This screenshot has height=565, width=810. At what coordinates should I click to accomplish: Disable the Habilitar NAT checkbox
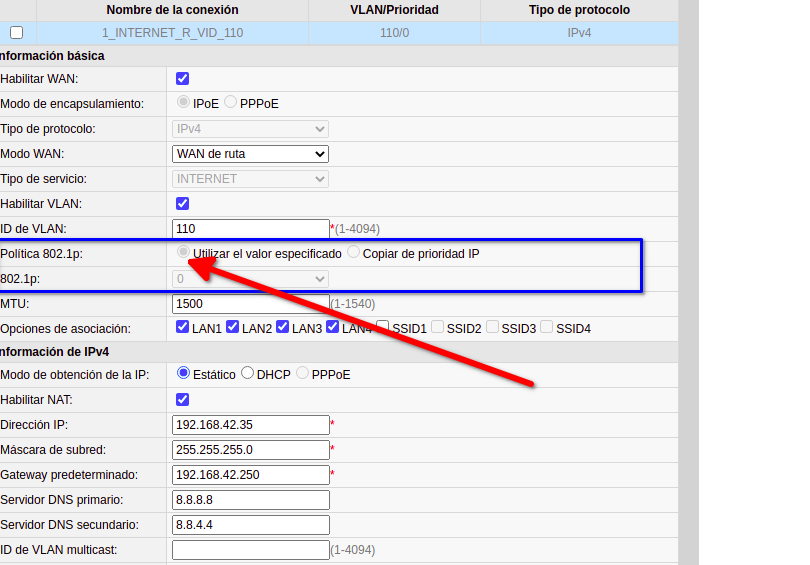pyautogui.click(x=182, y=399)
